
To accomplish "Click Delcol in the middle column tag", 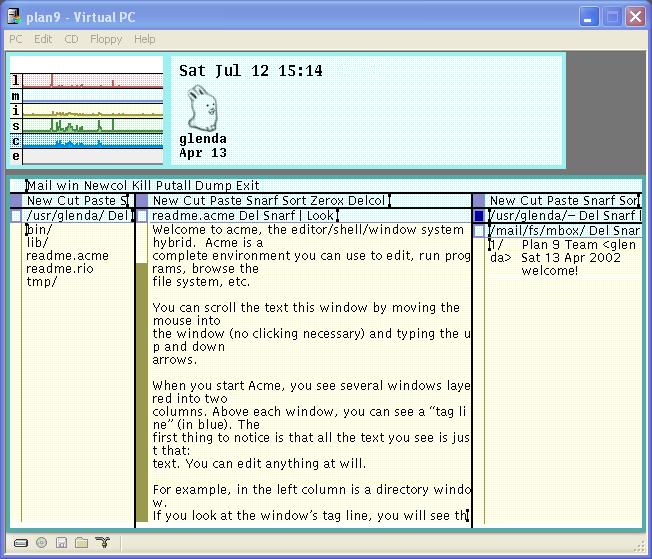I will 366,201.
